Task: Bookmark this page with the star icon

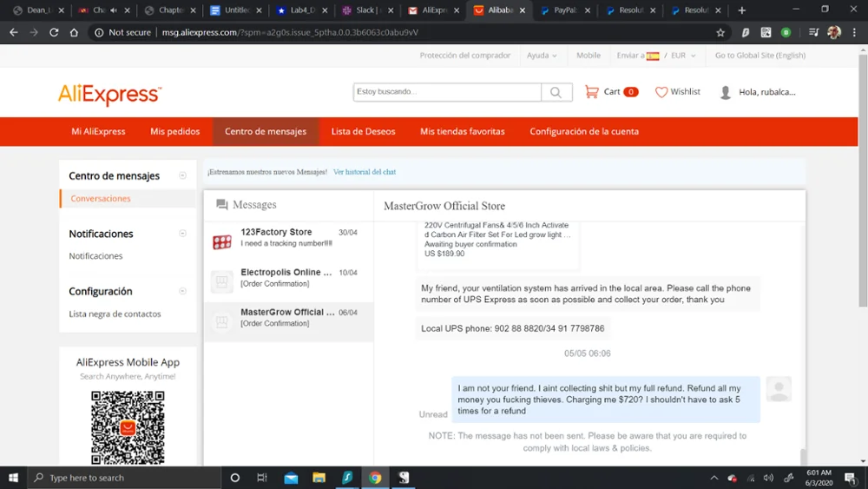Action: pyautogui.click(x=720, y=33)
